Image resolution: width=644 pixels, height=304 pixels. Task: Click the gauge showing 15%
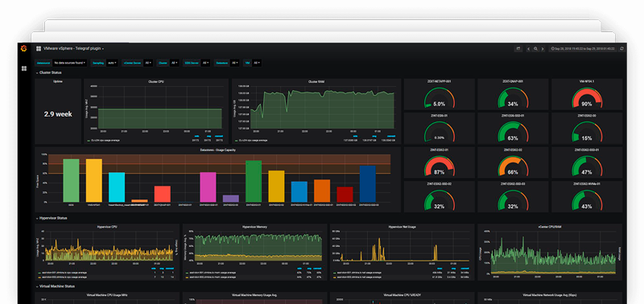pos(587,132)
